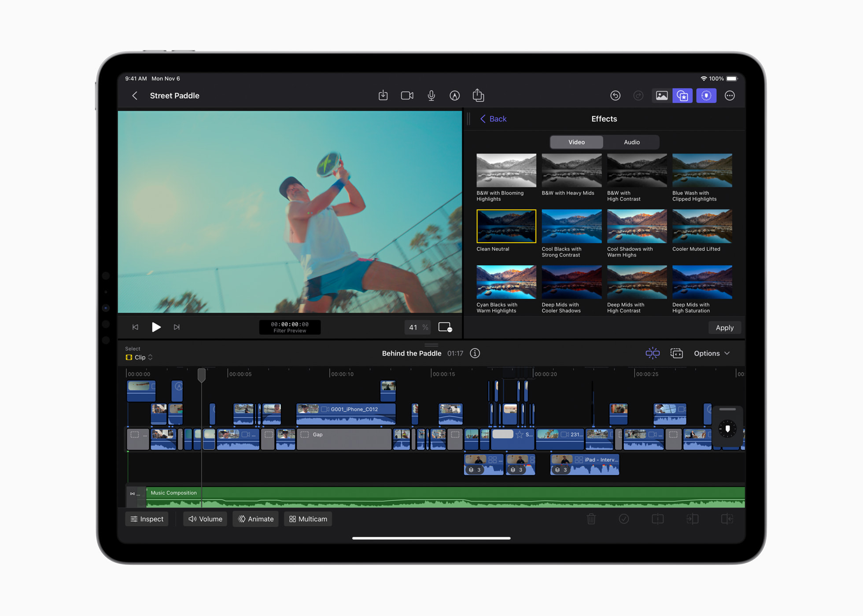Image resolution: width=863 pixels, height=616 pixels.
Task: Open the Options menu above the timeline
Action: pos(711,353)
